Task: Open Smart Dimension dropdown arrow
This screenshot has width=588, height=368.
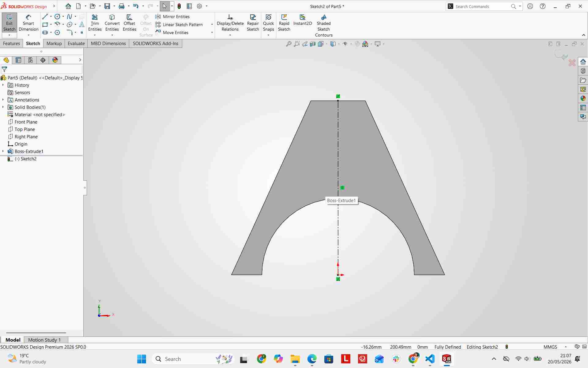Action: [x=28, y=35]
